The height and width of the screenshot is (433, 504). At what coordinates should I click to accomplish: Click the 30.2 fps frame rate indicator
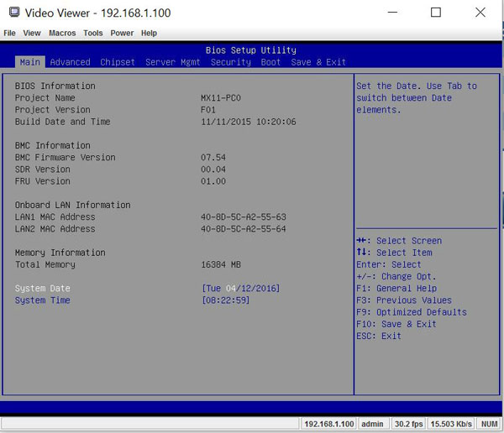pyautogui.click(x=407, y=424)
